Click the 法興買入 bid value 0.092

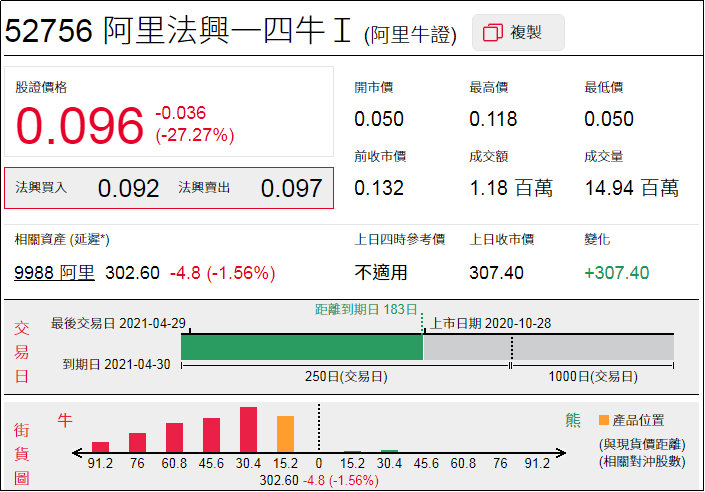128,188
